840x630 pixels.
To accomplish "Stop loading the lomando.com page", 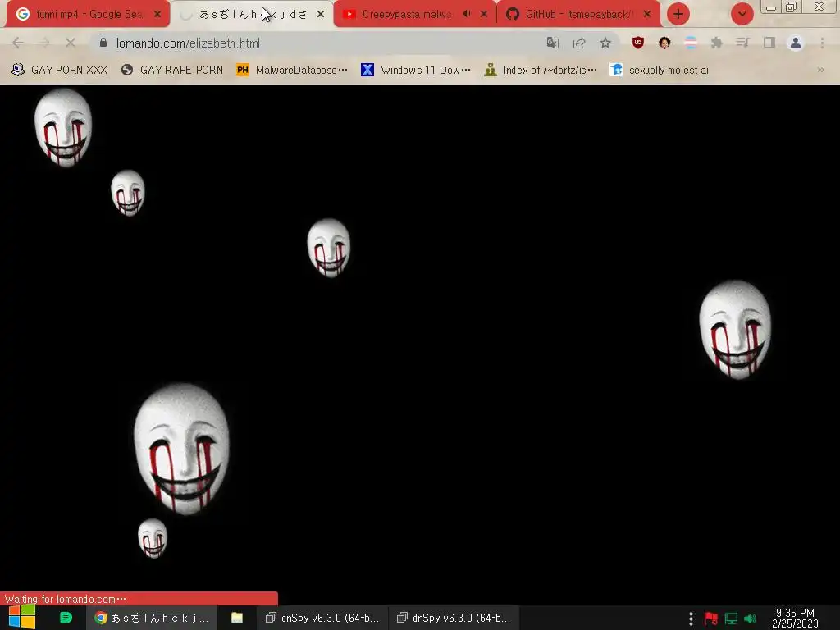I will [x=71, y=43].
